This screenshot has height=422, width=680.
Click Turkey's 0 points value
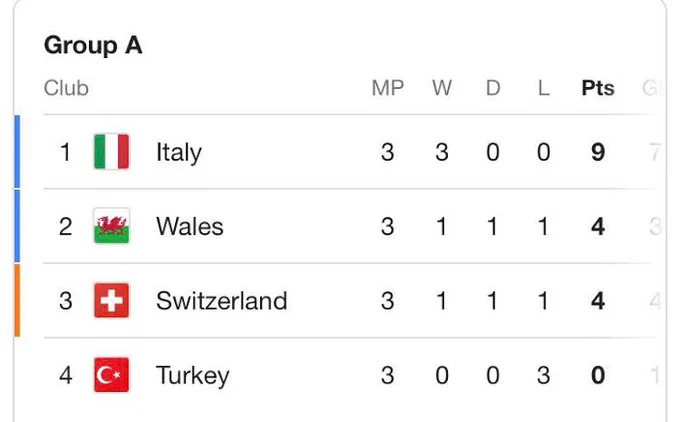pyautogui.click(x=598, y=375)
